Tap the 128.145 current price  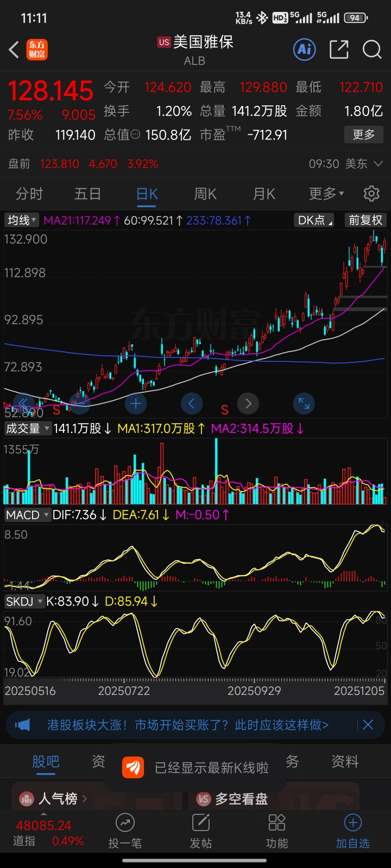[x=51, y=91]
